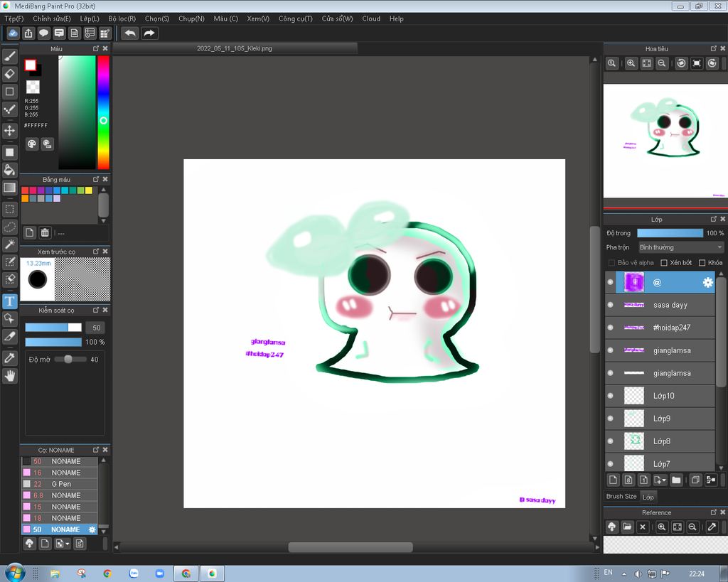Screen dimensions: 728x582
Task: Open the Bộ lọc(R) menu
Action: pyautogui.click(x=122, y=18)
